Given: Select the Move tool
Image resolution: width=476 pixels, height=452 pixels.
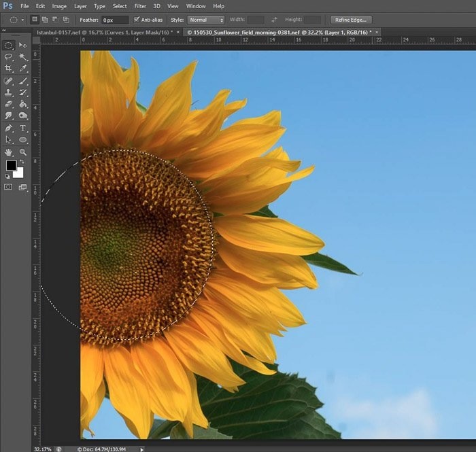Looking at the screenshot, I should 22,45.
